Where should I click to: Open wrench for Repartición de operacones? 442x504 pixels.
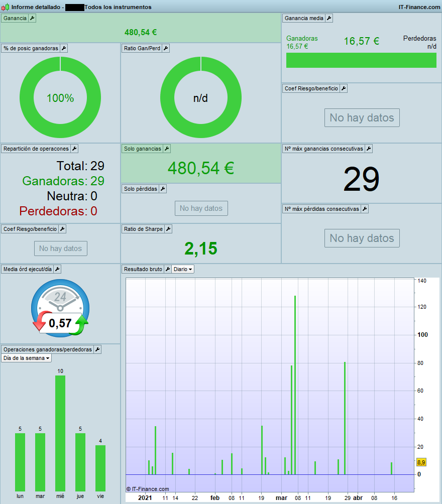(x=74, y=149)
